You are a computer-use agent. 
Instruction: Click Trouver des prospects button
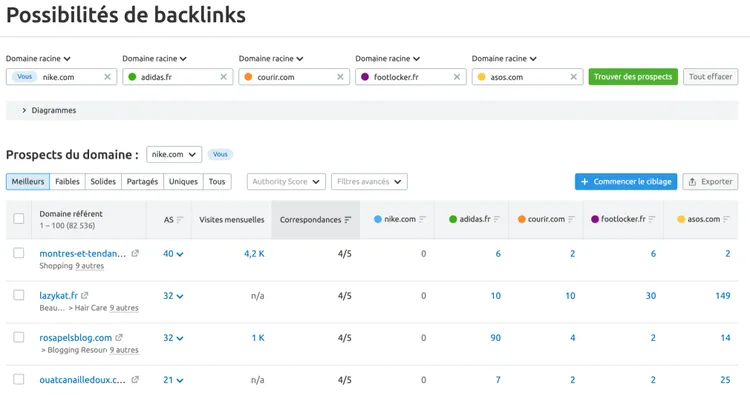pyautogui.click(x=633, y=77)
